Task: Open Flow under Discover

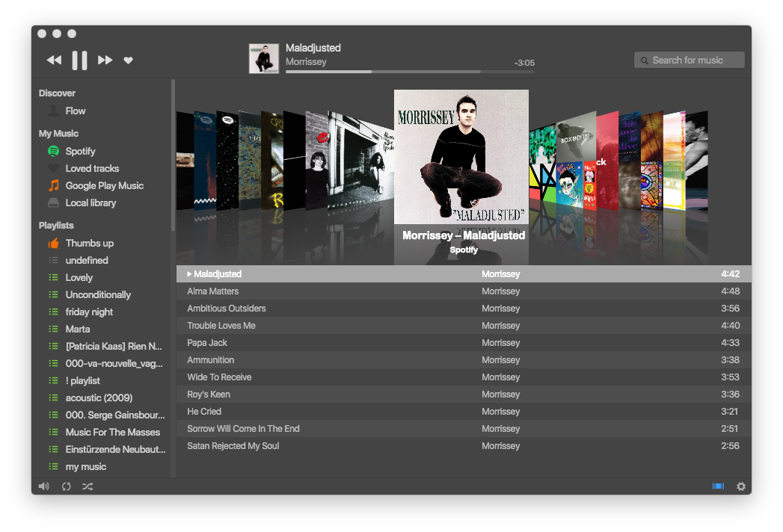Action: pyautogui.click(x=76, y=111)
